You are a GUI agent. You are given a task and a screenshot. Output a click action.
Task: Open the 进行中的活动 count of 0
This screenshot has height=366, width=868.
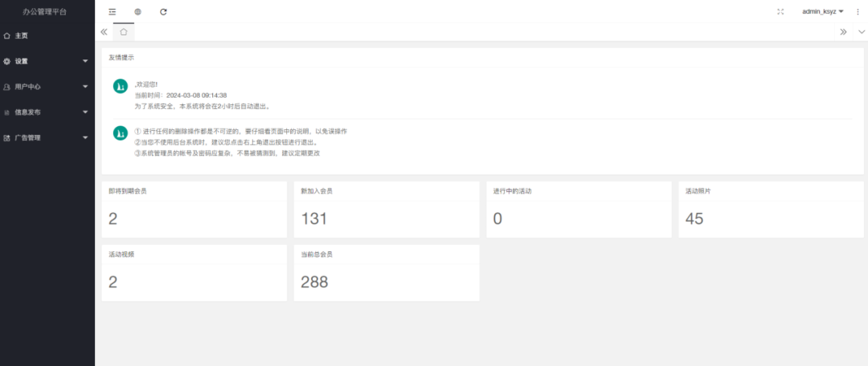[497, 219]
